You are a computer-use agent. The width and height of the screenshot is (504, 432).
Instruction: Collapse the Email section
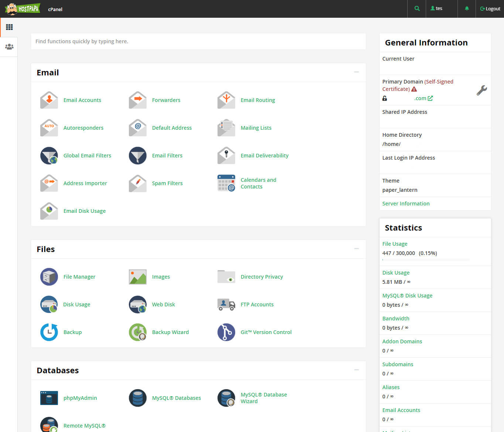point(356,72)
